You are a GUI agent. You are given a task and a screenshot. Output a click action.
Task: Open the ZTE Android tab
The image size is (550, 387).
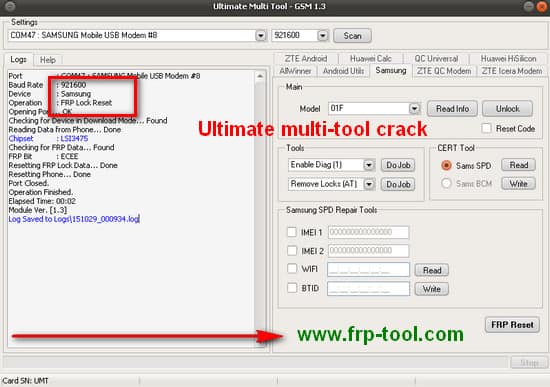306,59
